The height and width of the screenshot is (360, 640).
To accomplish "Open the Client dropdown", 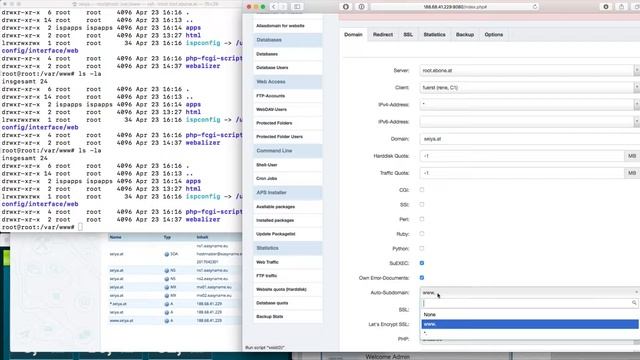I will (x=529, y=88).
